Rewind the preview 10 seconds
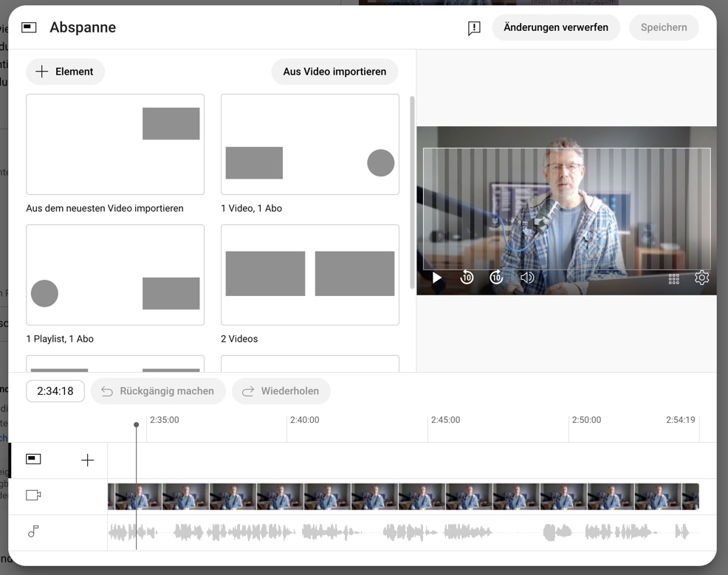Viewport: 728px width, 575px height. click(467, 278)
